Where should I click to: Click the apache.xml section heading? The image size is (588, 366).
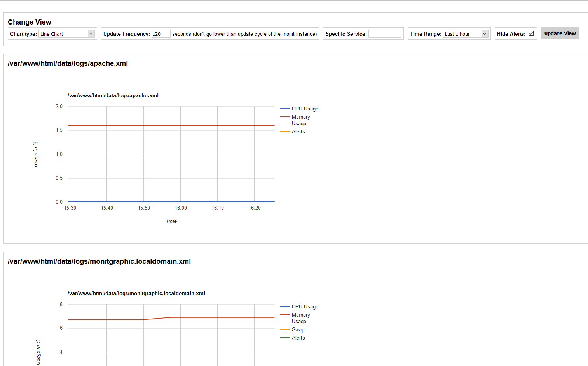[68, 63]
